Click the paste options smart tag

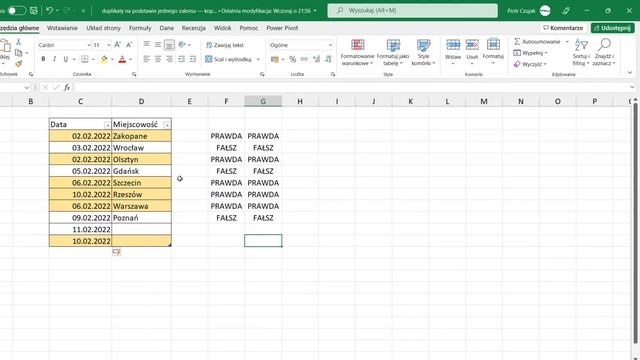coord(117,253)
